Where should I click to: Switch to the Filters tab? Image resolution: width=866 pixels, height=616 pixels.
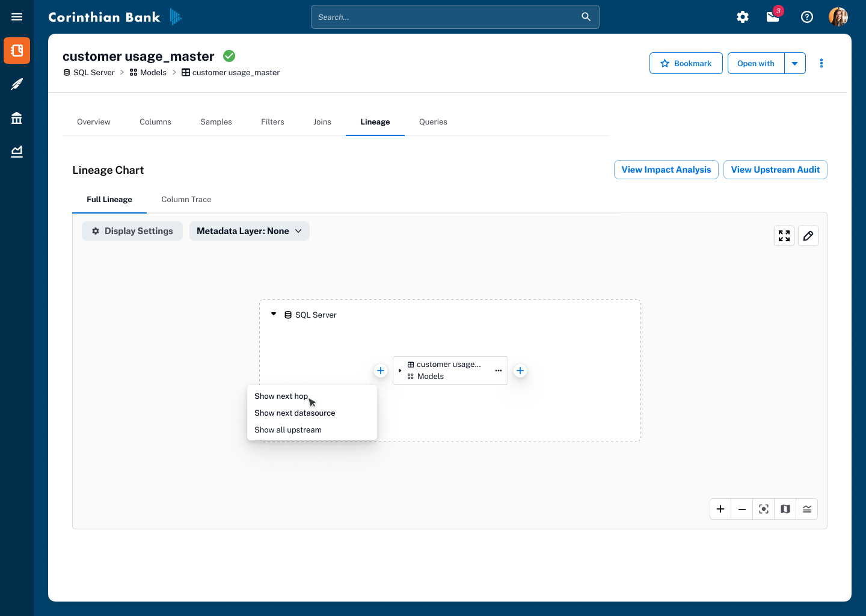[x=272, y=122]
